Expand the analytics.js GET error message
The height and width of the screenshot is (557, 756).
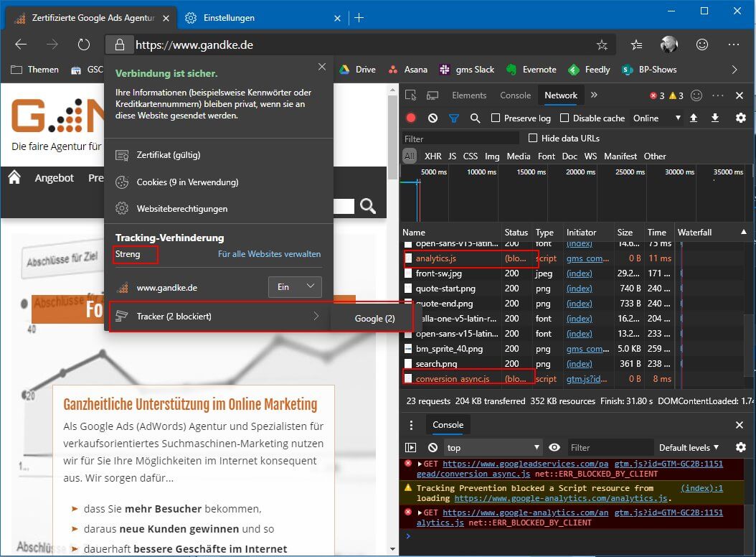point(420,512)
